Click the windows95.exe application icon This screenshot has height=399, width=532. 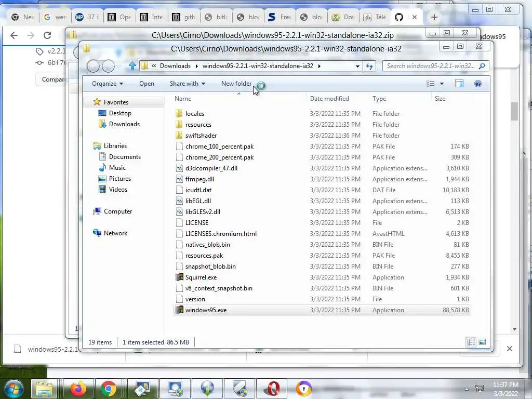pos(179,310)
